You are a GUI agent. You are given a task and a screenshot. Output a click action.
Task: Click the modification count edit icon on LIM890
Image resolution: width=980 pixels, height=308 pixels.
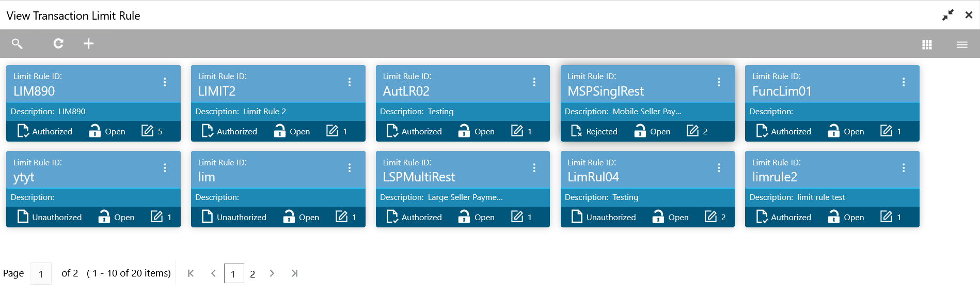[148, 131]
